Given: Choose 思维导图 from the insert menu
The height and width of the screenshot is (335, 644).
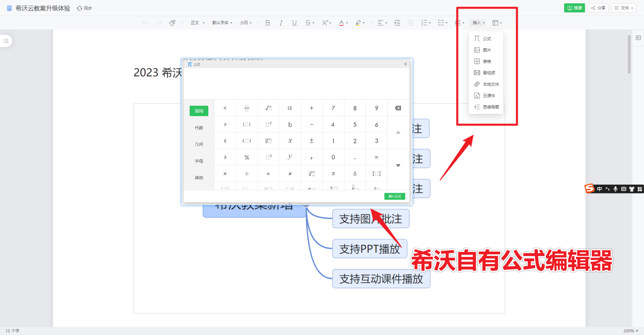Looking at the screenshot, I should click(x=486, y=107).
